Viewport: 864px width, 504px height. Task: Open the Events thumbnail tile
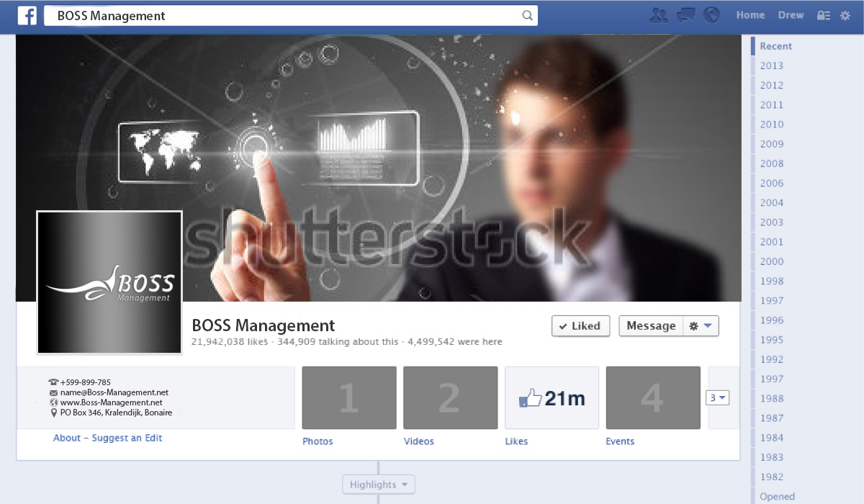653,397
